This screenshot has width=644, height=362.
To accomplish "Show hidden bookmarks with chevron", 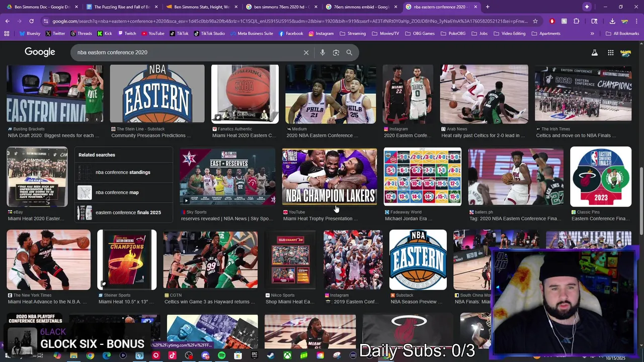I will click(x=592, y=33).
